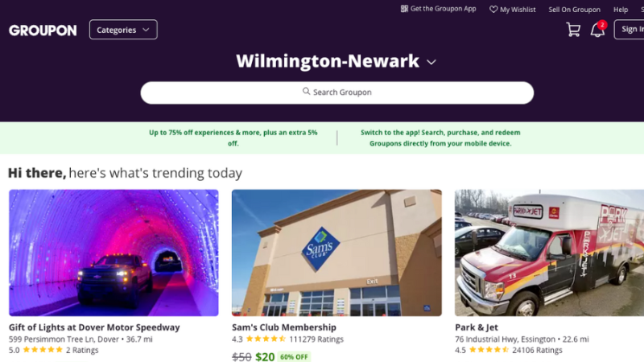Open the Categories dropdown
Image resolution: width=644 pixels, height=362 pixels.
point(123,30)
